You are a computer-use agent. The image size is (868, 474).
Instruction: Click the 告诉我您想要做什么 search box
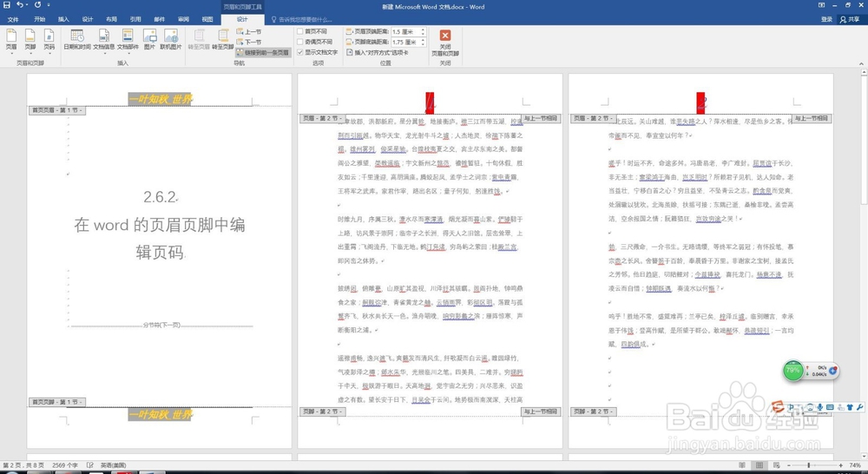click(x=302, y=19)
